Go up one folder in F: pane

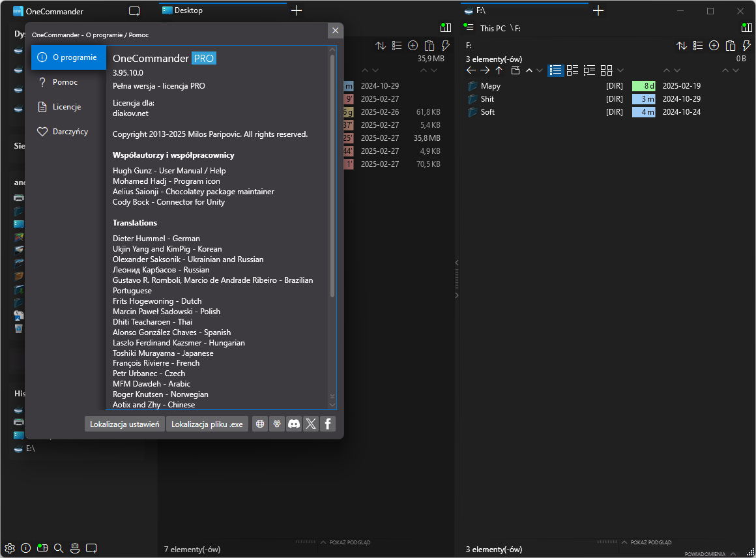click(499, 70)
